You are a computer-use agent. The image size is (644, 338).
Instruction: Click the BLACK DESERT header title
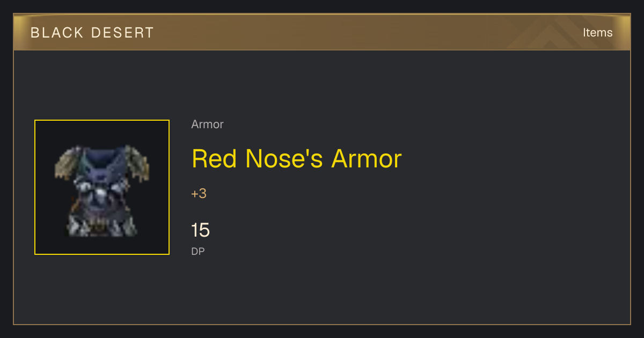pyautogui.click(x=92, y=33)
